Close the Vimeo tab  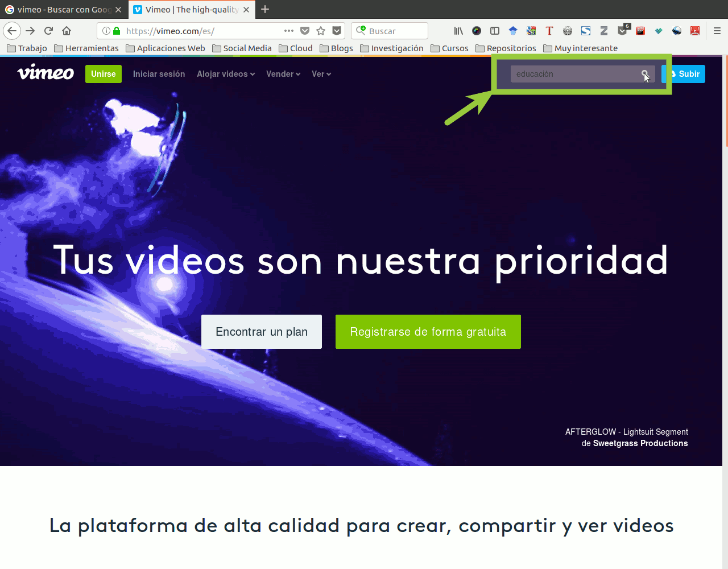tap(246, 10)
